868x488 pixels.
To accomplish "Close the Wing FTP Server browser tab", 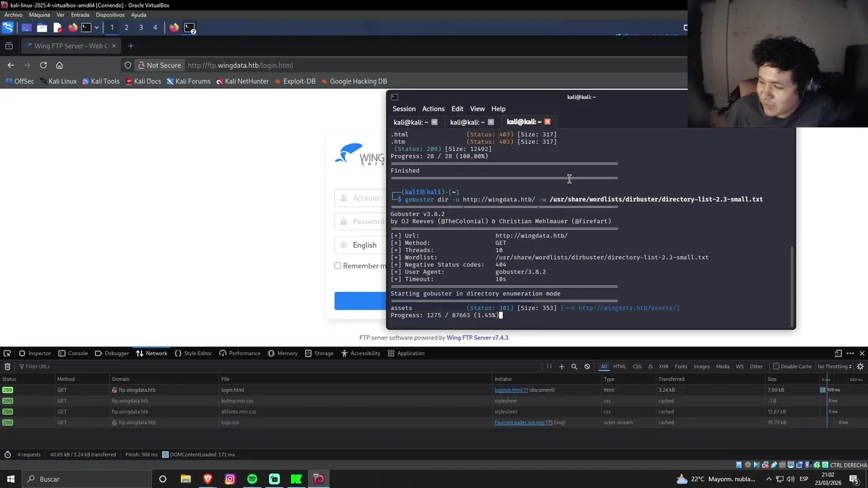I will pos(114,46).
